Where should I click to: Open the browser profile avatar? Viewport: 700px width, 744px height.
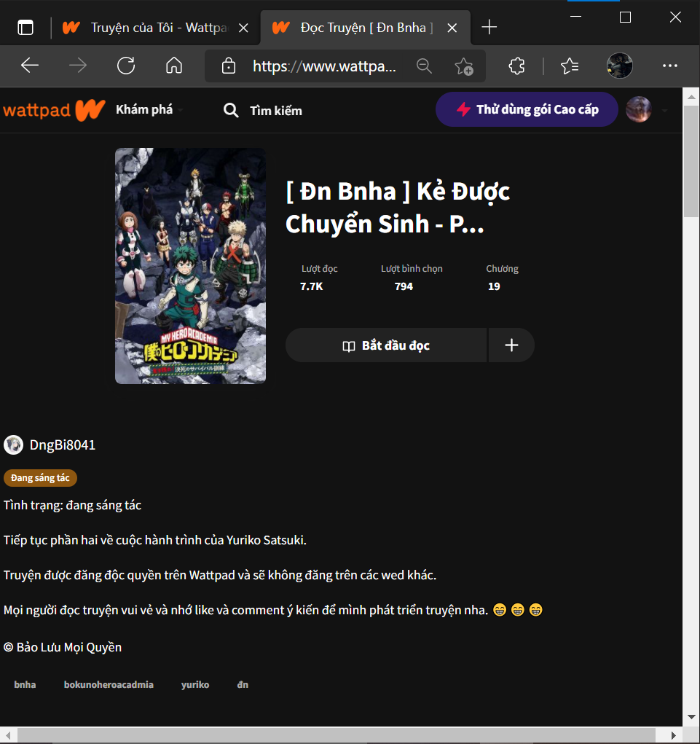tap(619, 66)
